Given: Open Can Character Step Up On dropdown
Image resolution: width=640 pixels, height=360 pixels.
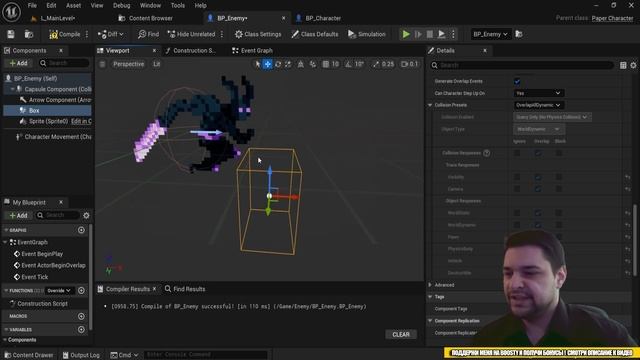Looking at the screenshot, I should (538, 93).
